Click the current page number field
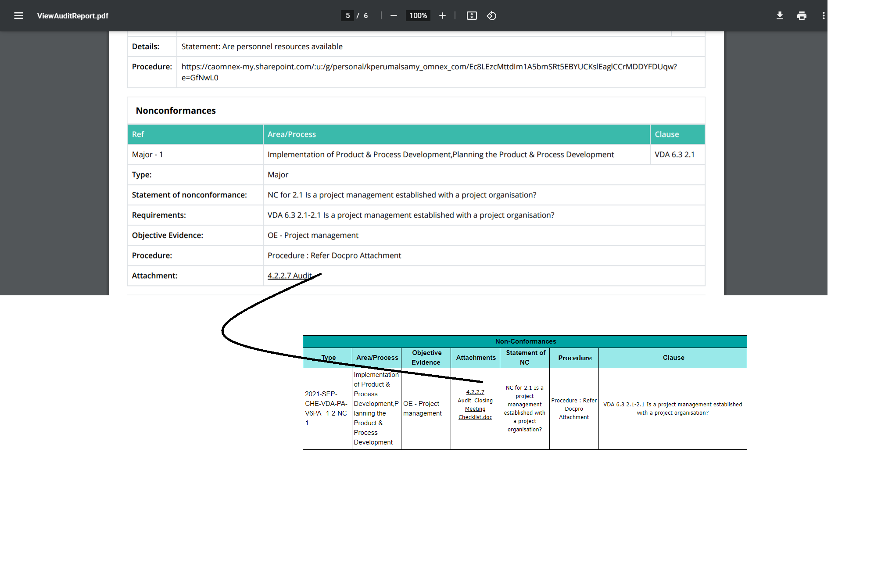This screenshot has height=588, width=874. click(x=347, y=16)
